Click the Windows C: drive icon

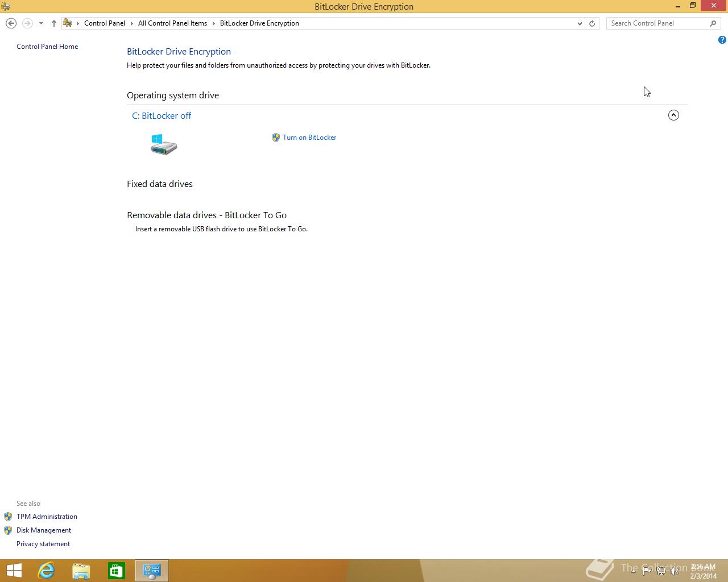pyautogui.click(x=164, y=144)
